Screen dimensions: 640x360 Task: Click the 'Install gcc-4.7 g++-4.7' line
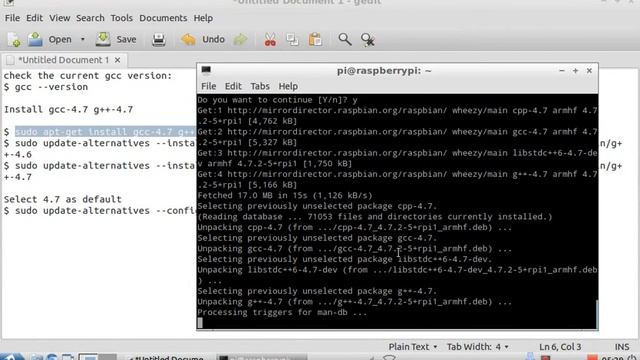(68, 109)
